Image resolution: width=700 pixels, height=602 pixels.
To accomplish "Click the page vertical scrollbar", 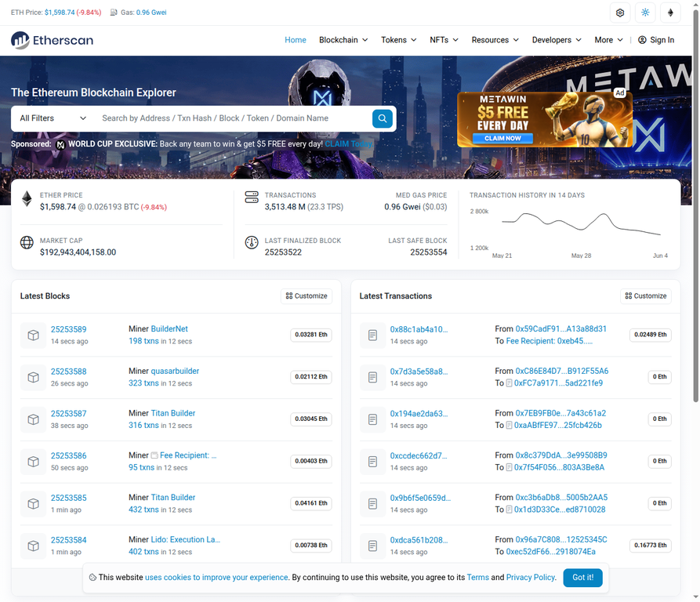I will pos(695,205).
